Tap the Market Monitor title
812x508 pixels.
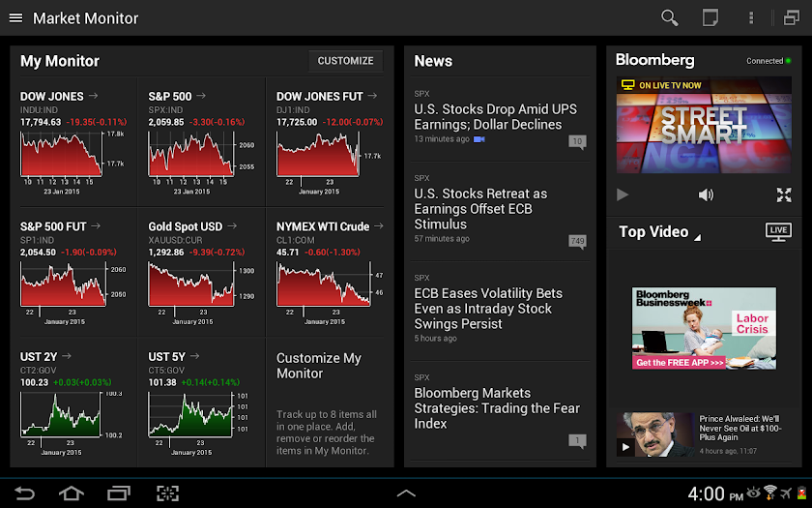pos(85,18)
